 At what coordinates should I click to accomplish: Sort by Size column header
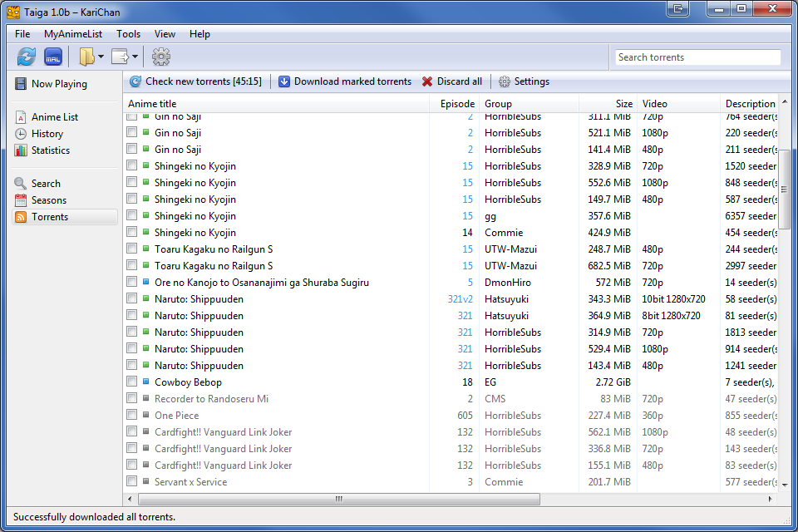point(608,104)
